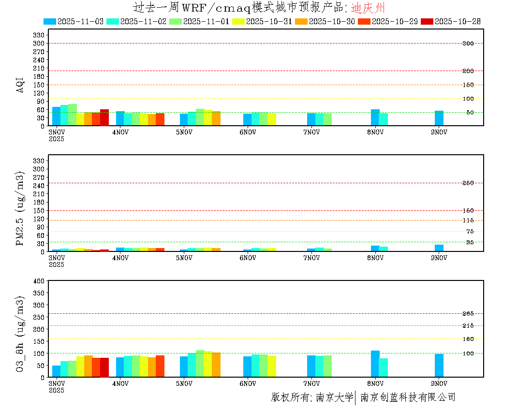
Task: Click the PM2.5 (ug/m3) y-axis title
Action: coord(20,208)
